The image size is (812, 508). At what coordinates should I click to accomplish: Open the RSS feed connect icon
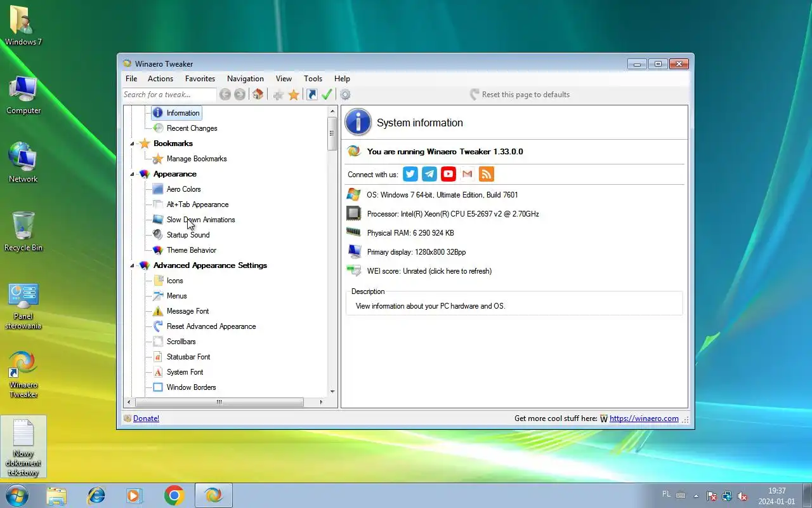click(487, 174)
